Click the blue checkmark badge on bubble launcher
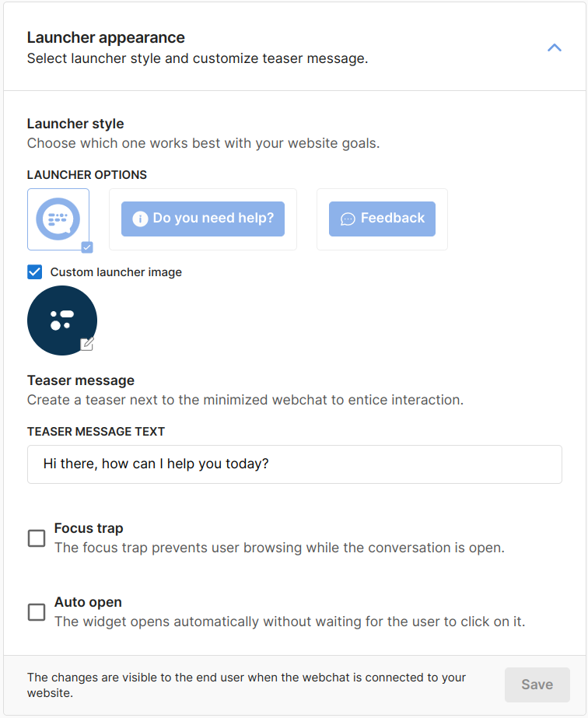 point(87,247)
